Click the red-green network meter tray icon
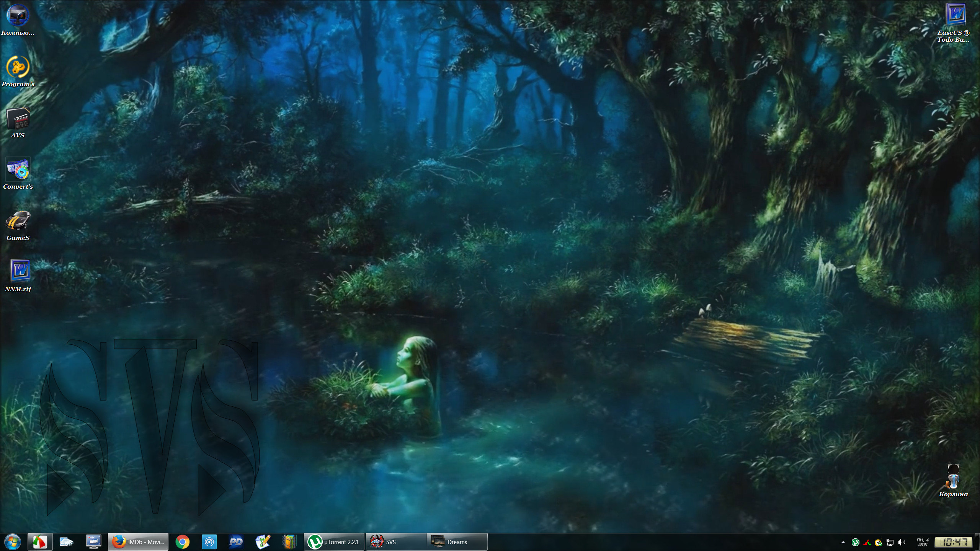This screenshot has width=980, height=551. click(x=867, y=542)
